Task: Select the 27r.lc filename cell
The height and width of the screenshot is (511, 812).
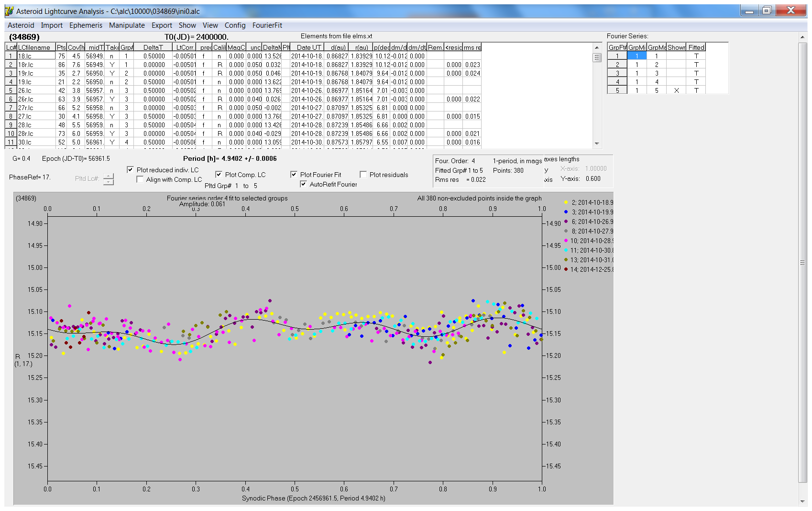Action: click(x=36, y=108)
